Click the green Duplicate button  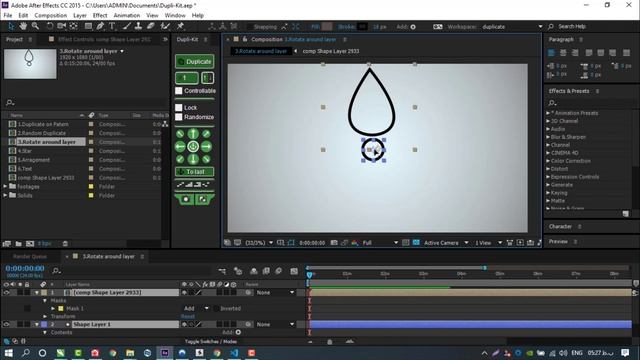(195, 62)
